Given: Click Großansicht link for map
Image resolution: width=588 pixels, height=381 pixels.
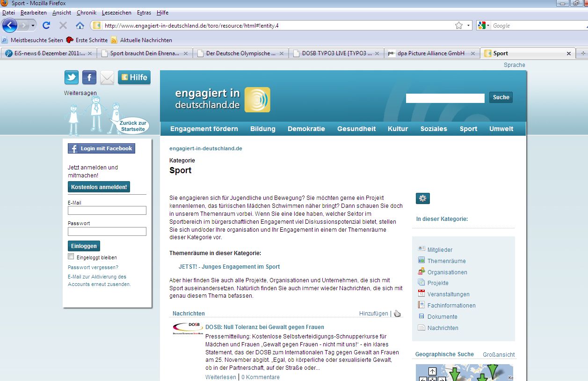Looking at the screenshot, I should [x=499, y=355].
